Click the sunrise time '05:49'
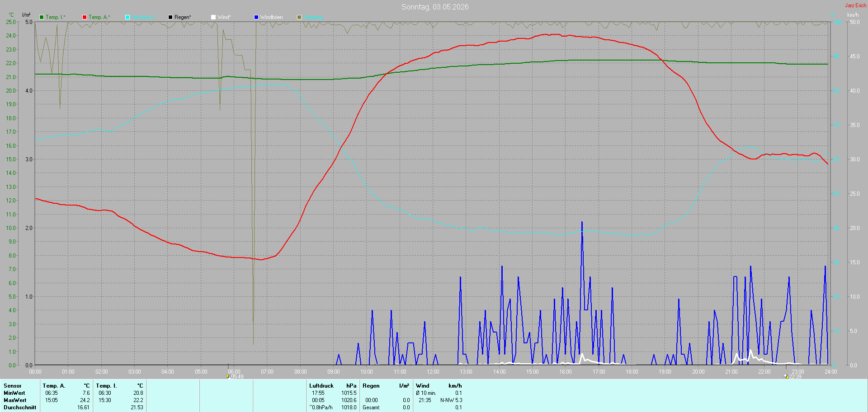 [237, 377]
